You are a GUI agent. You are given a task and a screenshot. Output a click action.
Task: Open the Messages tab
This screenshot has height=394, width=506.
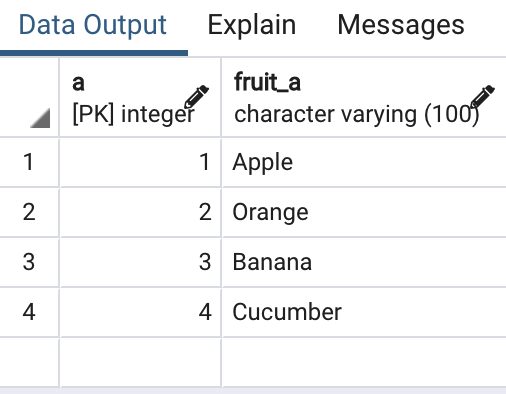point(401,25)
